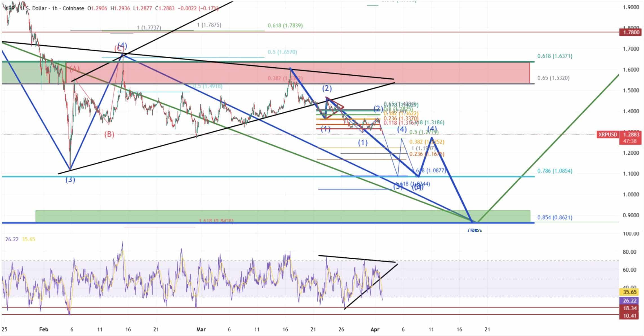Select the 0.618 (1.7839) Fibonacci label
Screen dimensions: 644x336
click(x=285, y=26)
